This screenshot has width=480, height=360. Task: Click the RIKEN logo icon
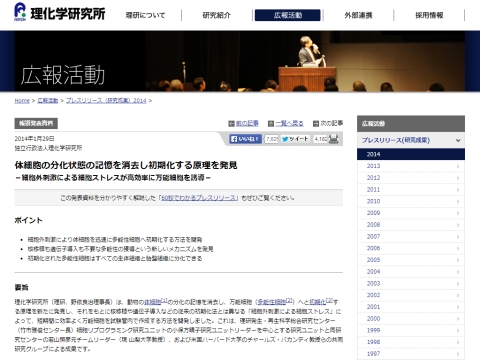tap(20, 11)
